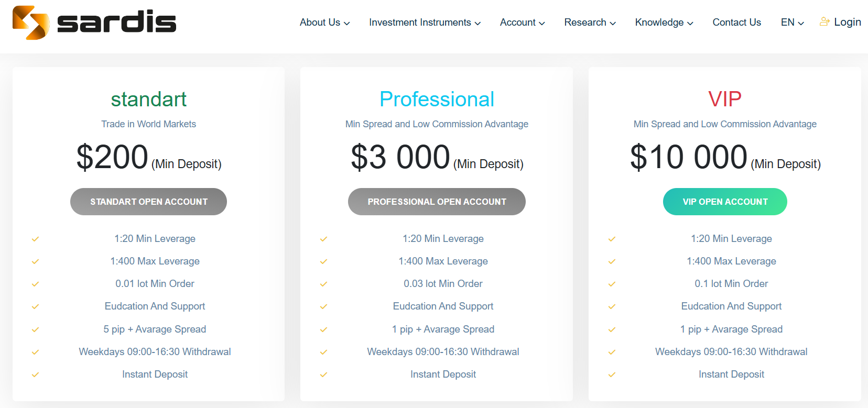Click the Sardis logo icon

[x=30, y=23]
